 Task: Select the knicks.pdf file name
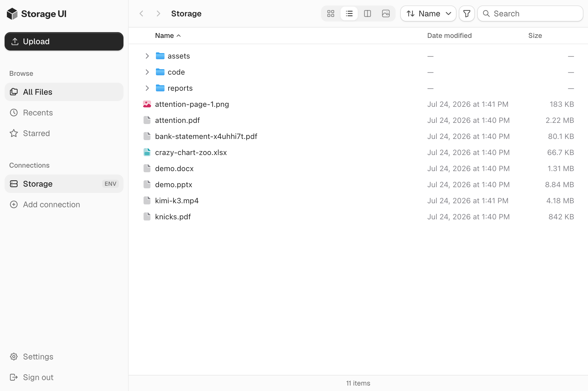click(x=173, y=217)
